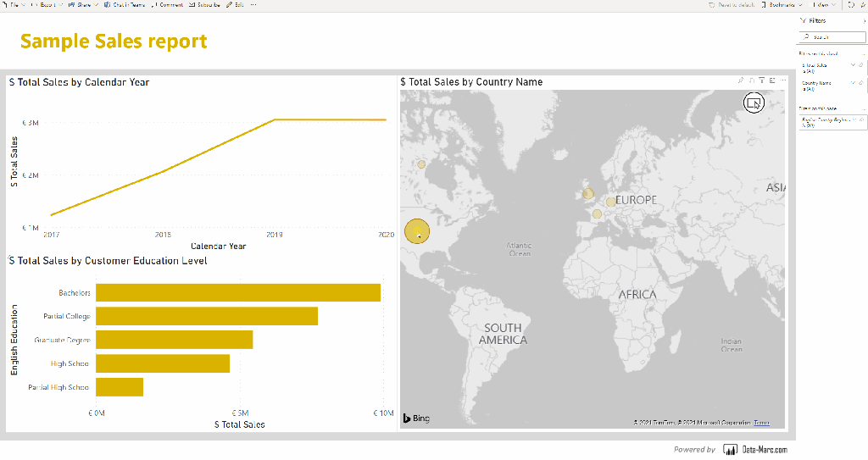Select the Bachelors bar in education chart

point(237,293)
